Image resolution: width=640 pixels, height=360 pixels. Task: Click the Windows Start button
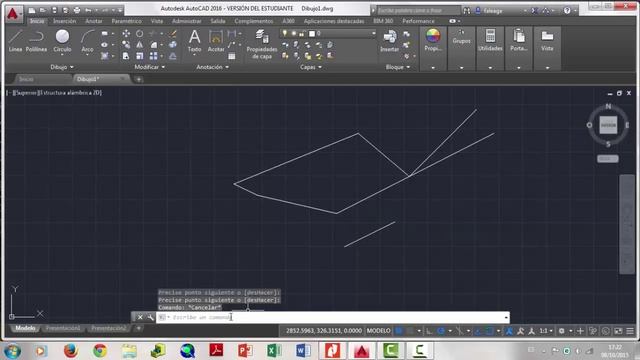tap(12, 351)
